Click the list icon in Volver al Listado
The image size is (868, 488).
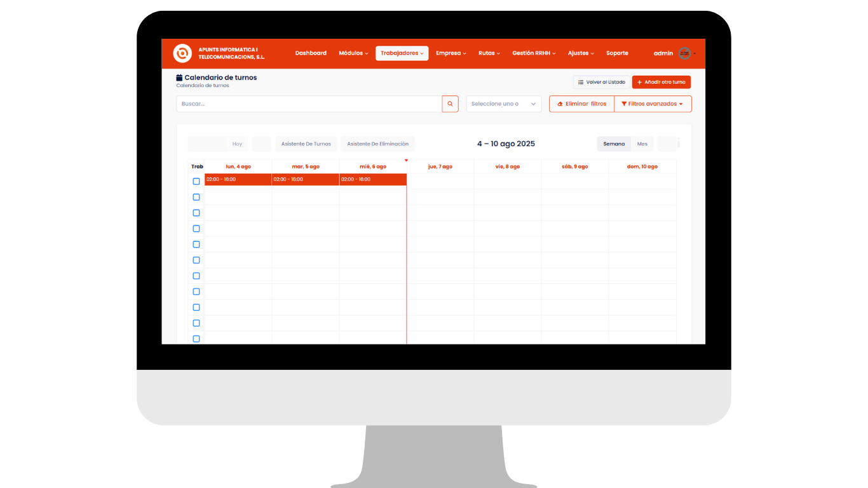pyautogui.click(x=581, y=82)
